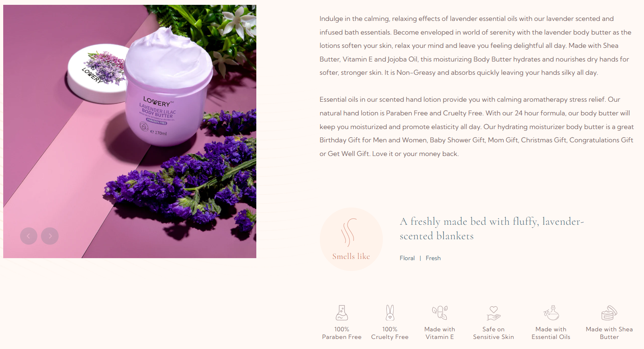Select the Floral scent tag
The width and height of the screenshot is (644, 349).
[407, 258]
